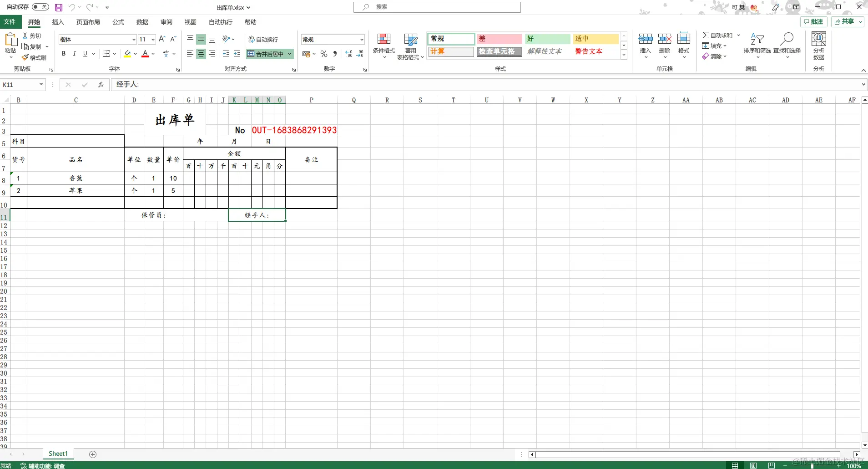Viewport: 868px width, 469px height.
Task: Click the Save icon in title bar
Action: click(x=59, y=7)
